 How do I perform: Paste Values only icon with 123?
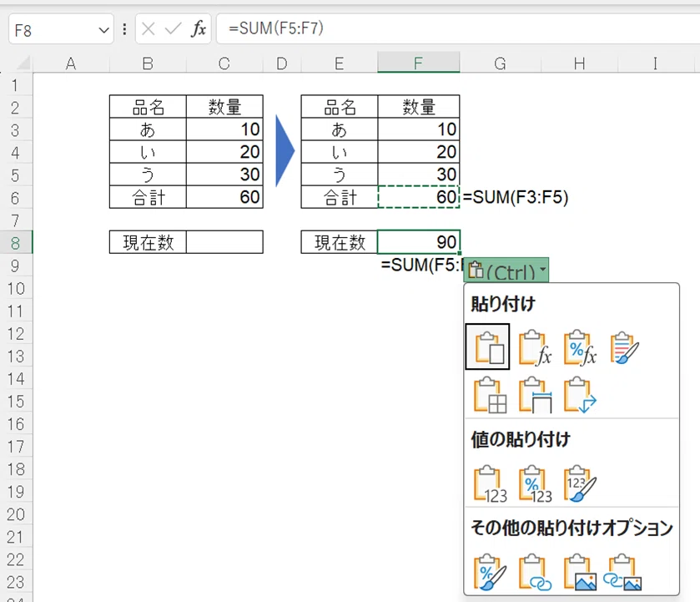[490, 484]
